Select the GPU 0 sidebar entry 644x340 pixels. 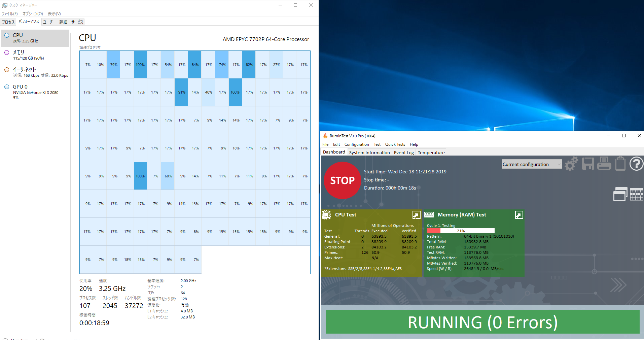point(35,92)
